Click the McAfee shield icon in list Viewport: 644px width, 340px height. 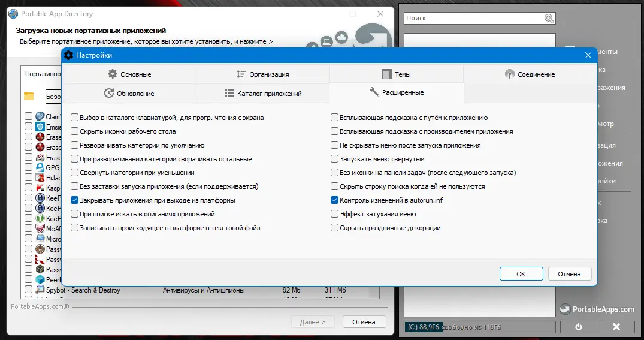tap(40, 228)
